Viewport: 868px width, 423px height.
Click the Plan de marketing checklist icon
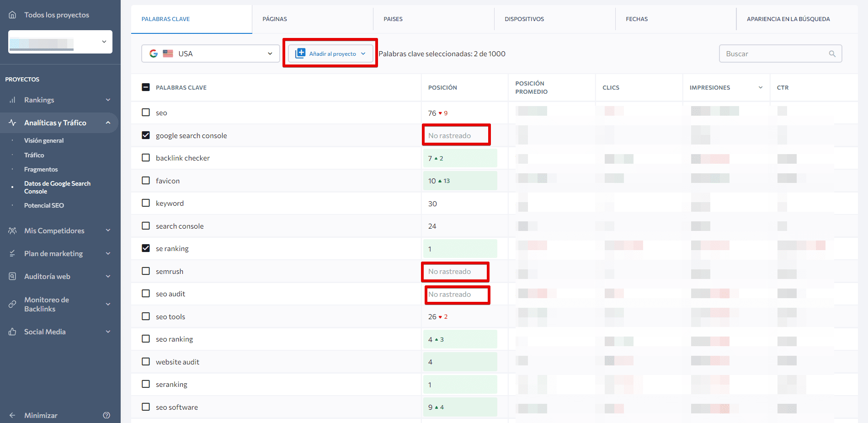coord(12,253)
